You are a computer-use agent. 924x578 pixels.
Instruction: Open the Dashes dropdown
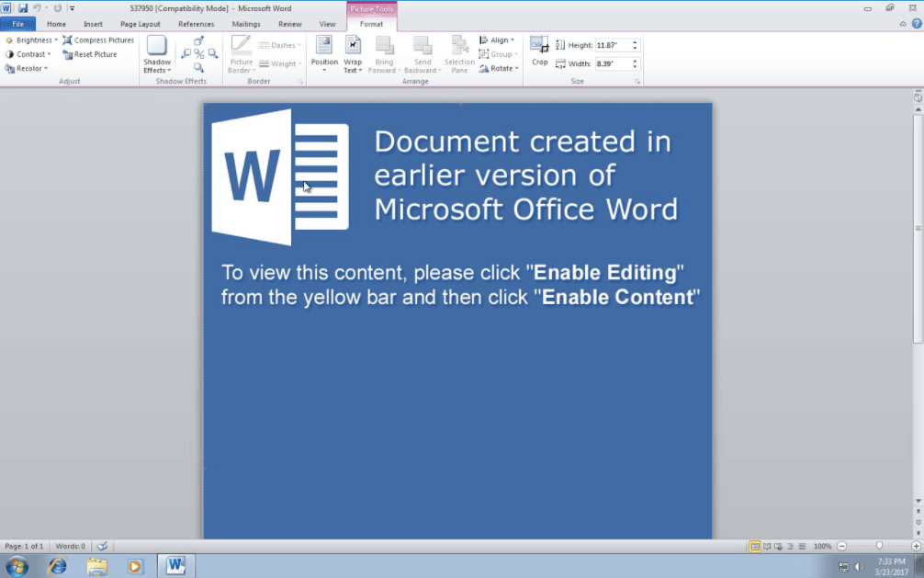280,45
